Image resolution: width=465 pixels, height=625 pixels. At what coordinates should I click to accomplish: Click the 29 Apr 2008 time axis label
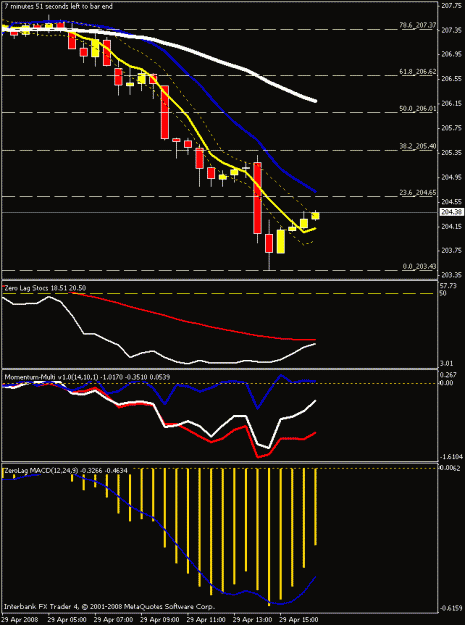tap(18, 620)
